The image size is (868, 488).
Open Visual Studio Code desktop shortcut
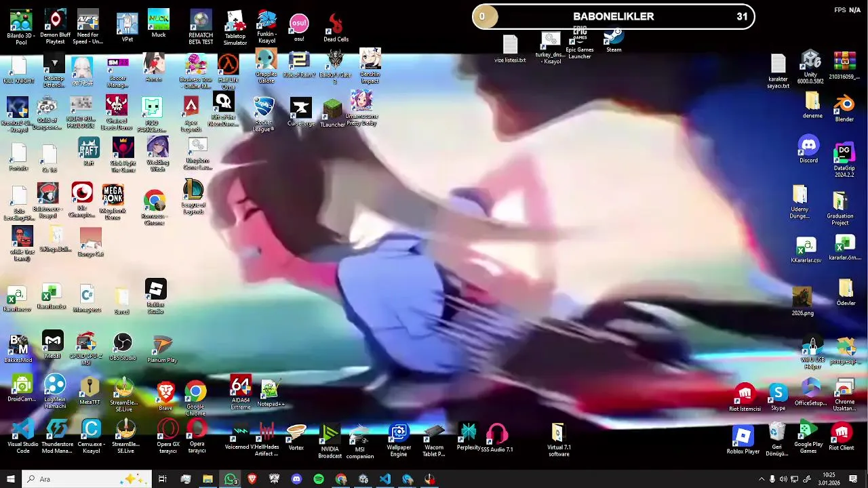pos(23,436)
